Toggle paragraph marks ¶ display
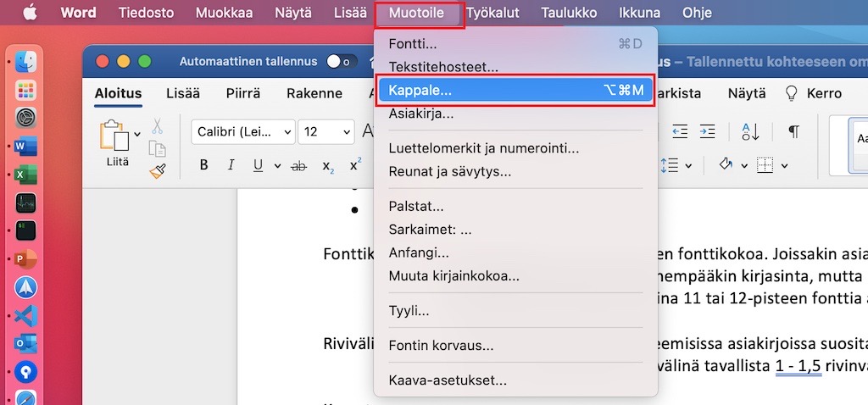The width and height of the screenshot is (868, 405). (x=793, y=131)
